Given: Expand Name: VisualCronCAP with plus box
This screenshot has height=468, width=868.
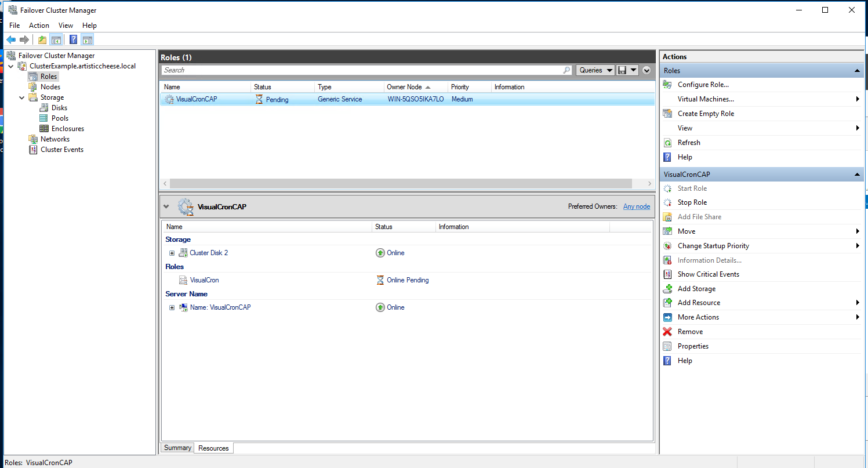Looking at the screenshot, I should point(172,307).
